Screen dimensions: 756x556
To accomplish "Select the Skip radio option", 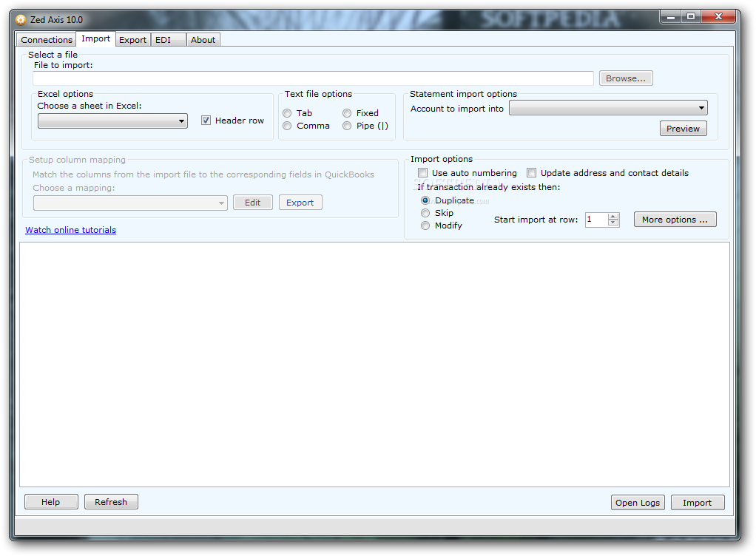I will [x=425, y=213].
